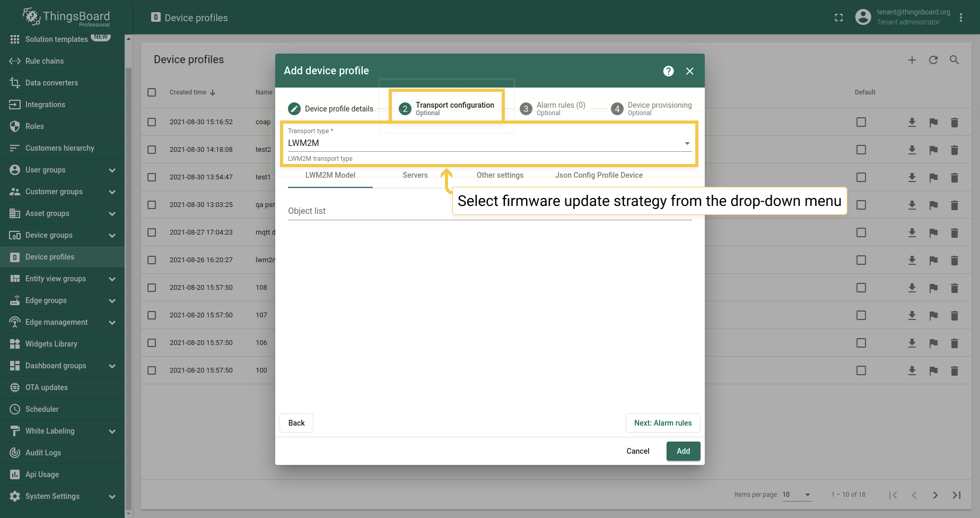Expand Edge management menu
This screenshot has width=980, height=518.
(112, 322)
